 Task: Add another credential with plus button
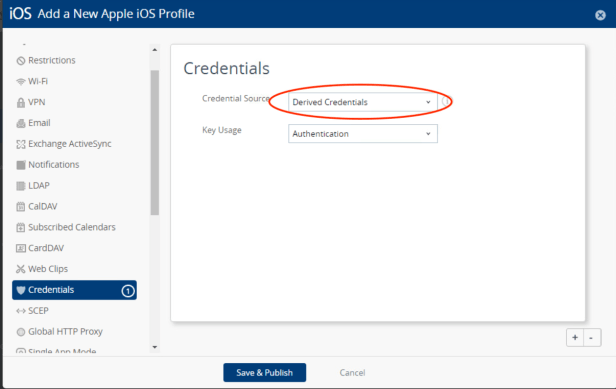[575, 338]
